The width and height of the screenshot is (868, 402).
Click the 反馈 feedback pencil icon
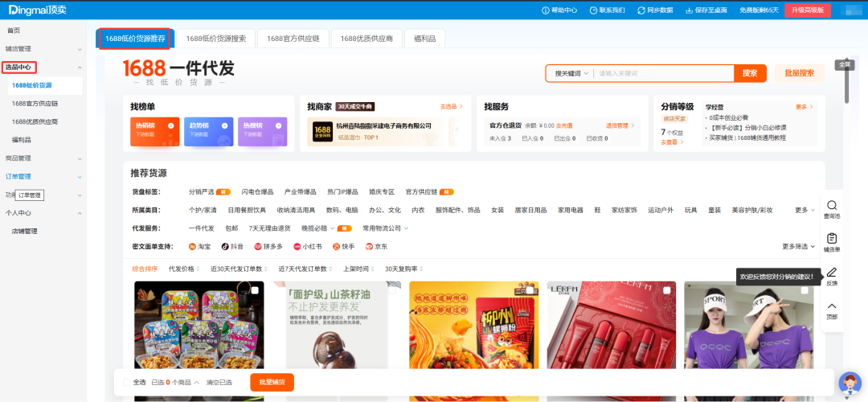[832, 273]
